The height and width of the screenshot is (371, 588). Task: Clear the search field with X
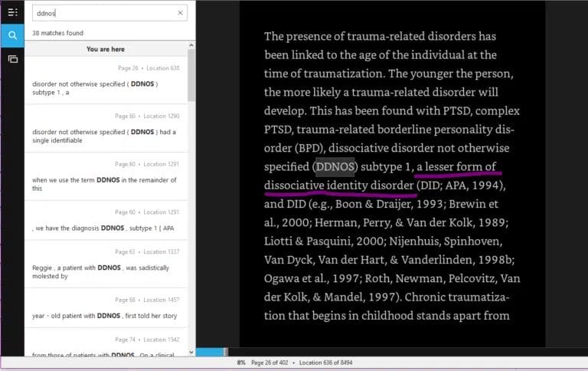(181, 13)
